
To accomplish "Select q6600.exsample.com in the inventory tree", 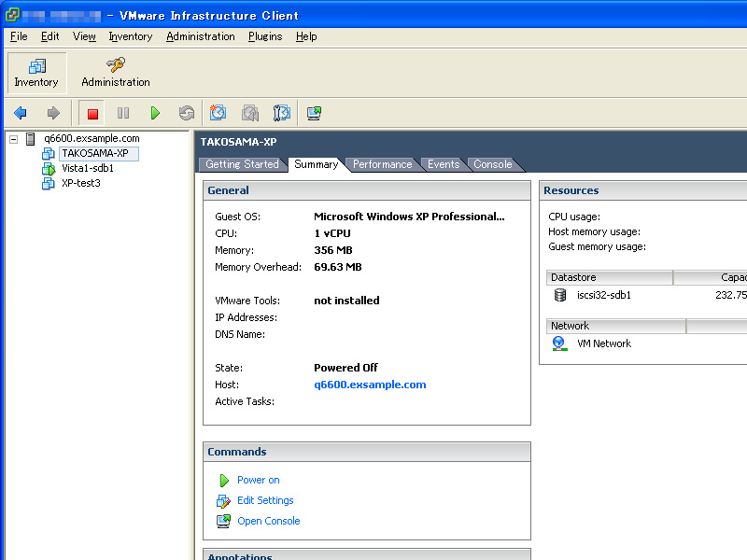I will (x=92, y=138).
